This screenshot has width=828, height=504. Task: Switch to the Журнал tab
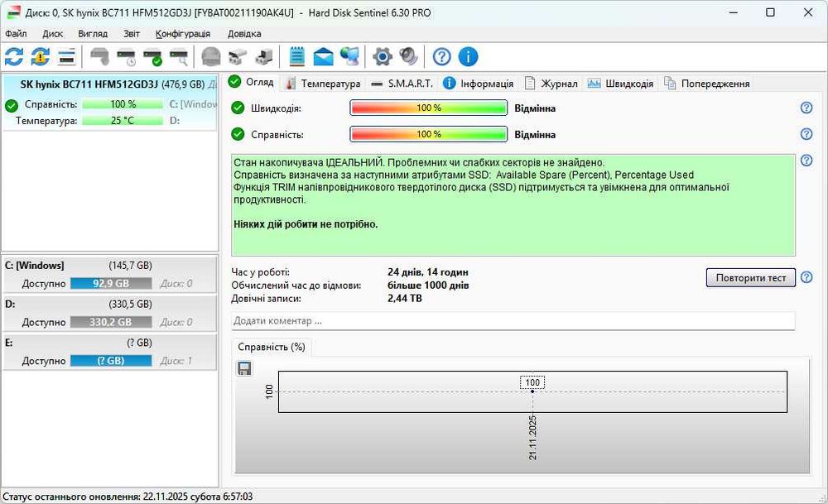coord(551,84)
